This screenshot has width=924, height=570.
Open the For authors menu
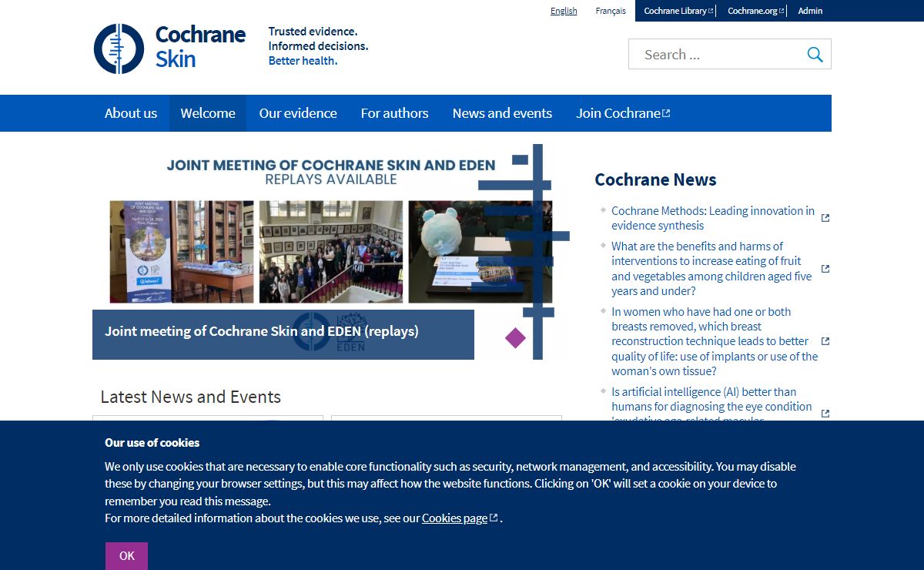point(394,113)
